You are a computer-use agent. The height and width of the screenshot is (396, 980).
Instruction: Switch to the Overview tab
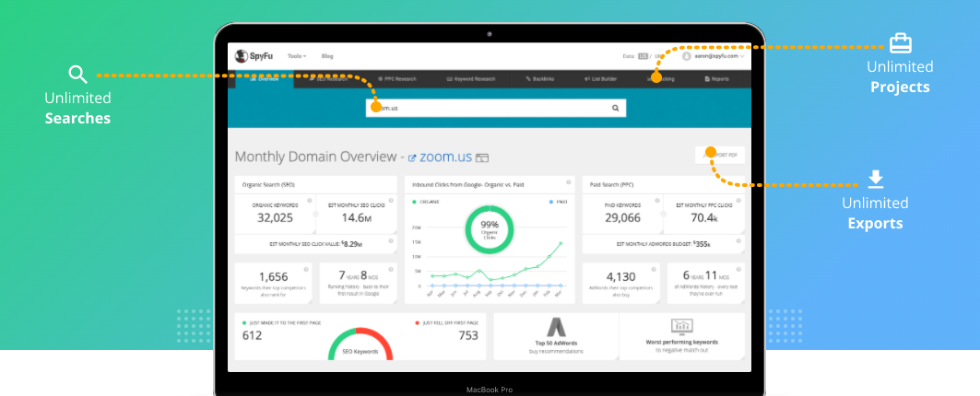[265, 79]
